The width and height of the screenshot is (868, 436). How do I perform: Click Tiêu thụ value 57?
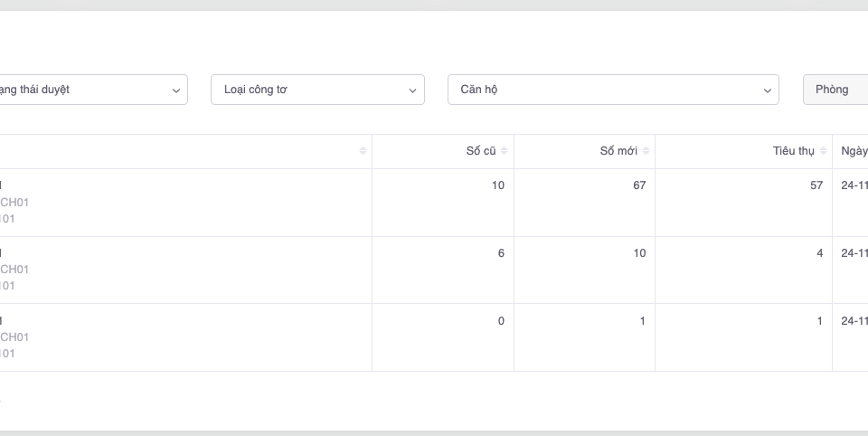point(816,185)
